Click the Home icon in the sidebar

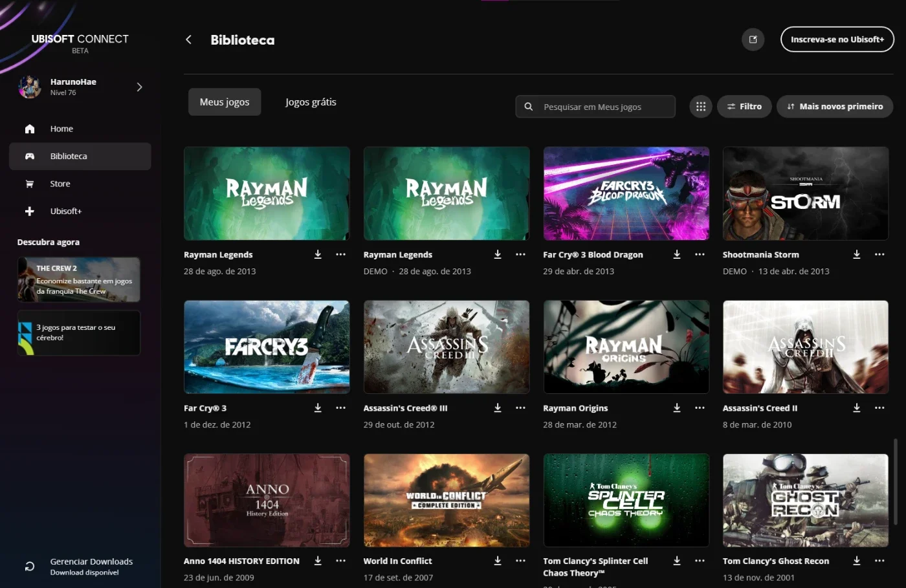(x=30, y=129)
